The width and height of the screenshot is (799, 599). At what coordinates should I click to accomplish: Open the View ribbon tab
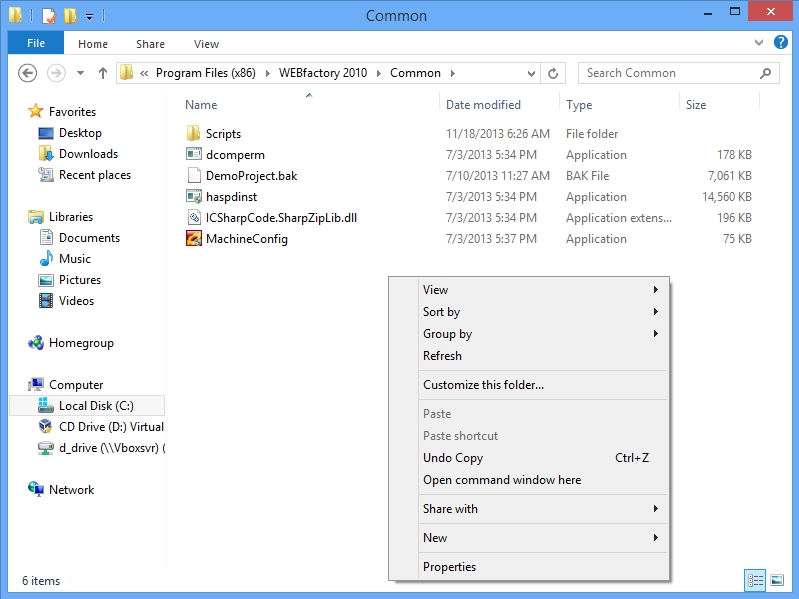206,44
